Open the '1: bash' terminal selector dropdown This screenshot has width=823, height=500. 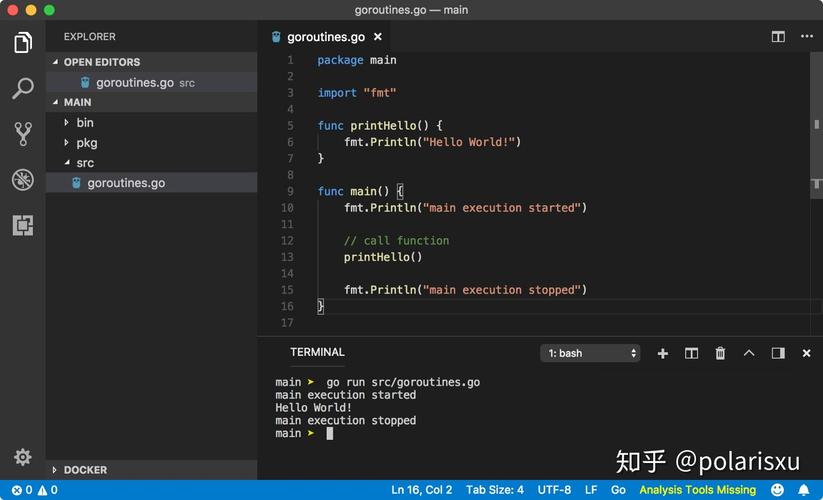(590, 353)
